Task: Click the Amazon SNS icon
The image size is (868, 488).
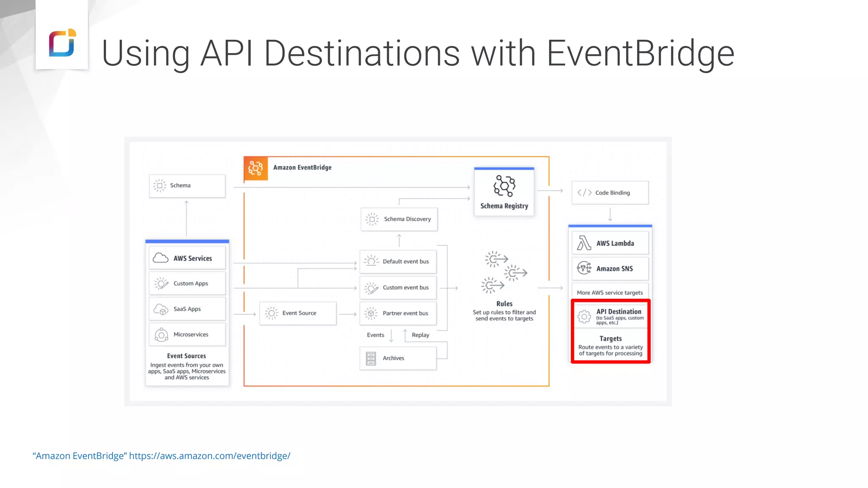Action: coord(584,268)
